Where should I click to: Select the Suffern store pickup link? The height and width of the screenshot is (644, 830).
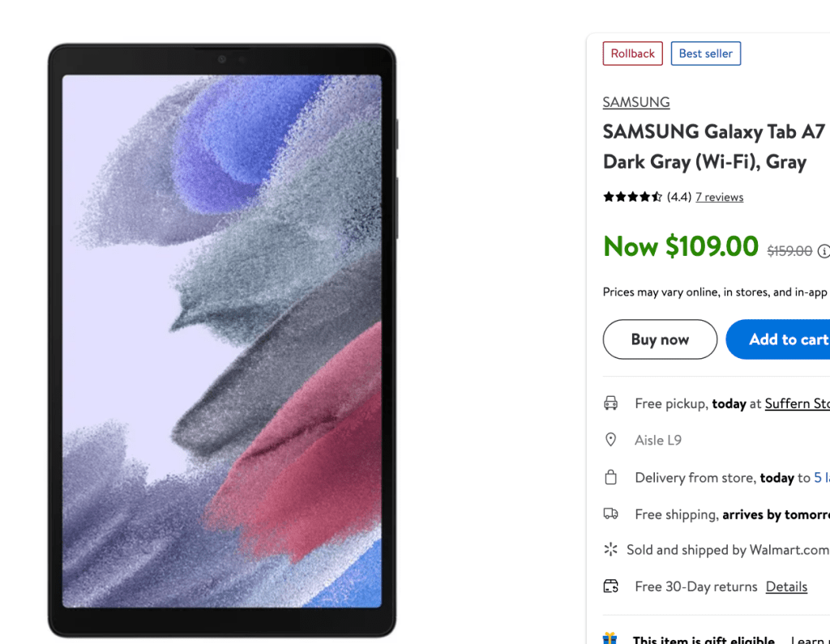coord(797,403)
